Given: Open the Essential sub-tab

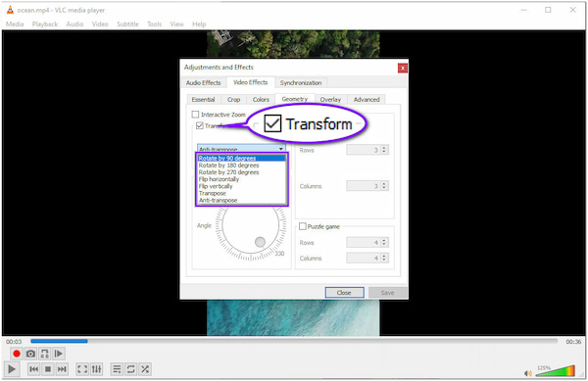Looking at the screenshot, I should click(x=203, y=99).
